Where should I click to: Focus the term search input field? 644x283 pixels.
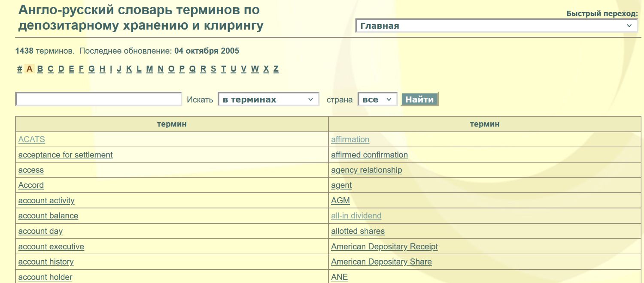99,99
